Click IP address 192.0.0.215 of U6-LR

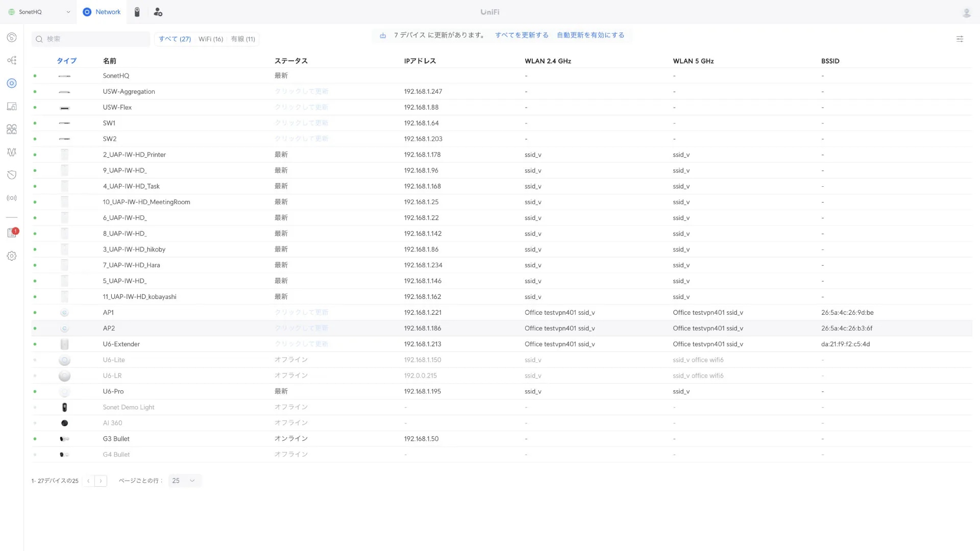coord(421,376)
